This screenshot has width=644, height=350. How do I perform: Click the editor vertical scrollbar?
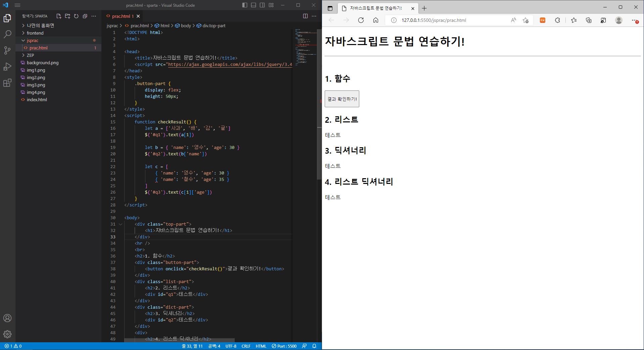pyautogui.click(x=319, y=104)
